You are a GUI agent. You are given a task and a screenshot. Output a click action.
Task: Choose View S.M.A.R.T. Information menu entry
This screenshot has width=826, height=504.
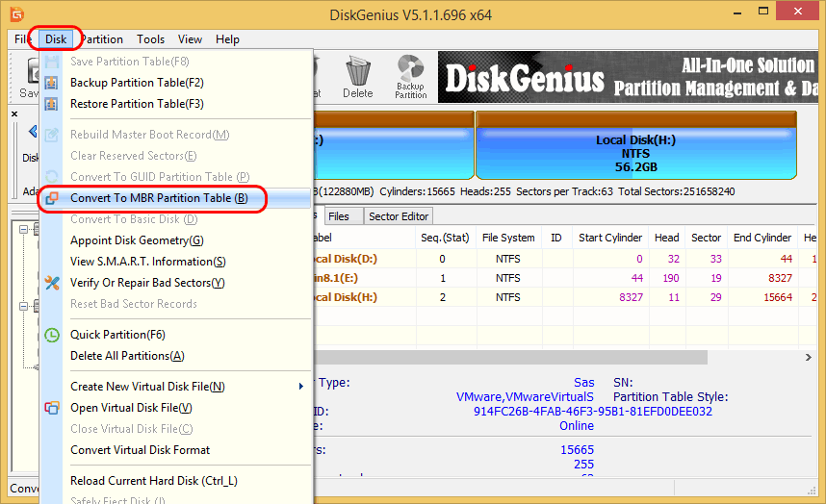(x=147, y=262)
